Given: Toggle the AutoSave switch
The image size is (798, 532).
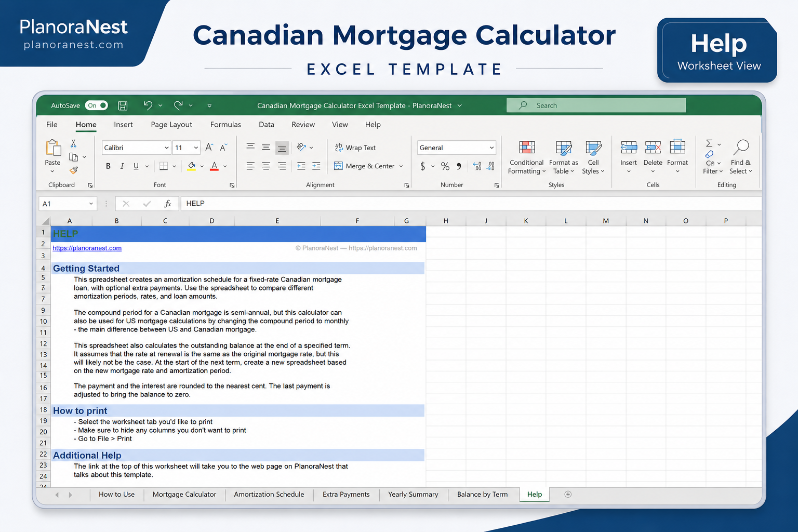Looking at the screenshot, I should click(96, 105).
